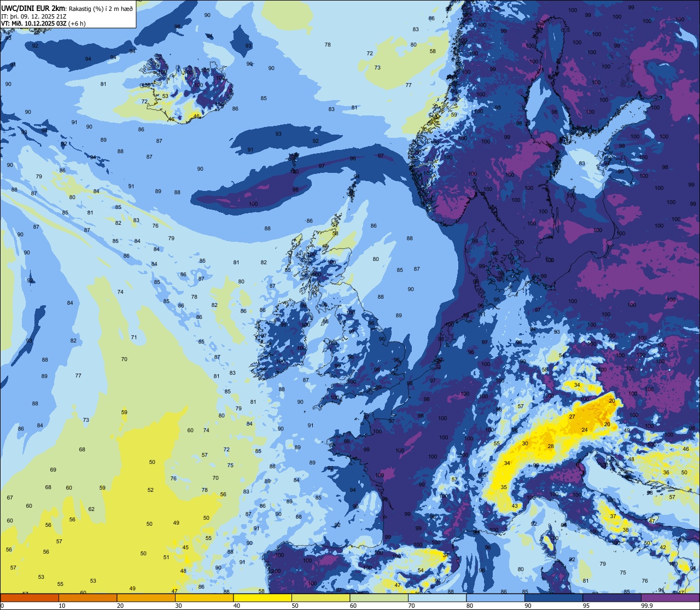Click the legend tick label '95'

tap(586, 606)
